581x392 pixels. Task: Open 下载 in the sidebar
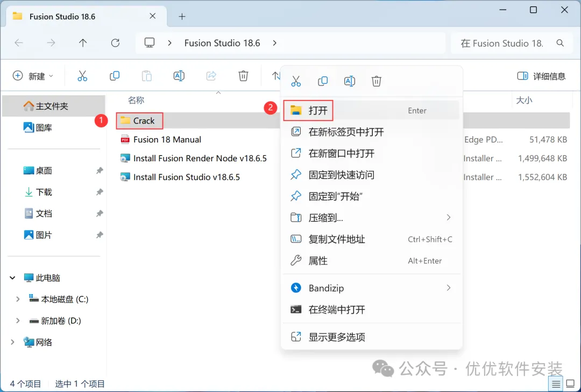coord(38,192)
